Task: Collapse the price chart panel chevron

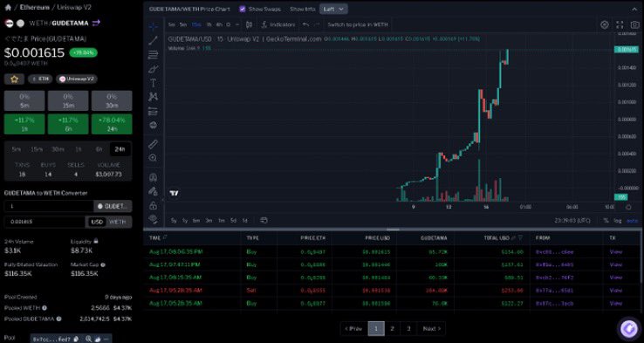Action: point(634,9)
